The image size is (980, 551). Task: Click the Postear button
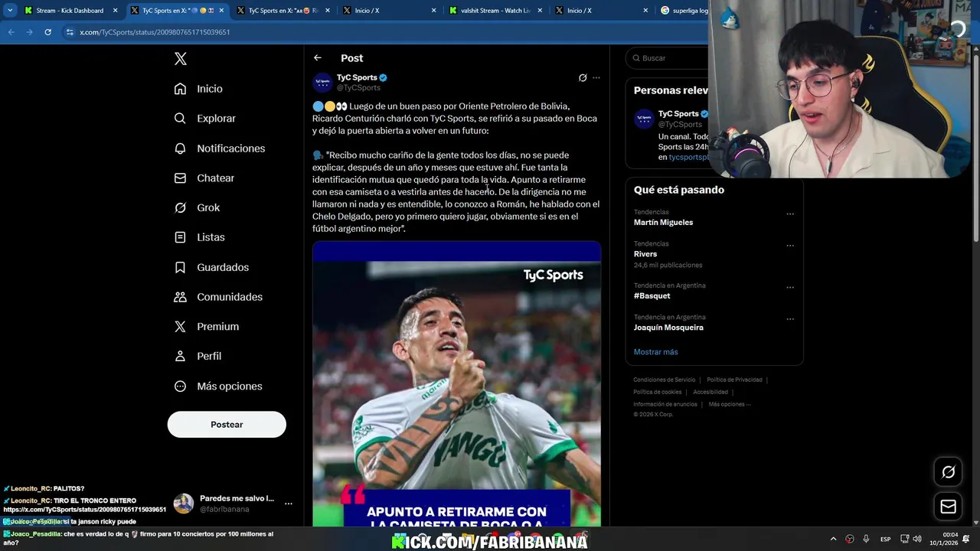pyautogui.click(x=227, y=425)
